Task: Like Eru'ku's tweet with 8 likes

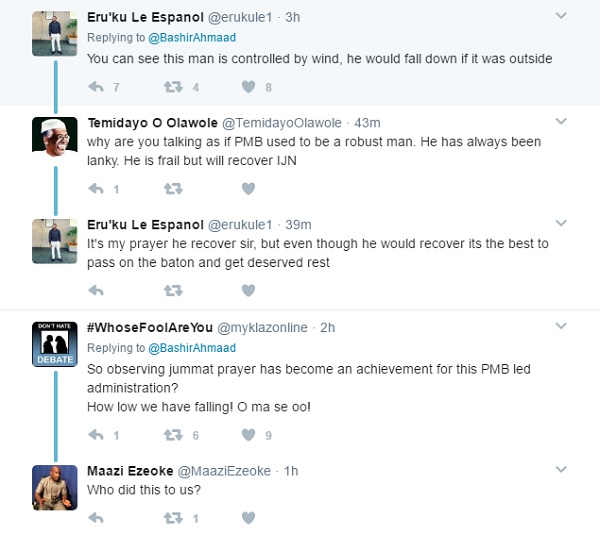Action: 248,87
